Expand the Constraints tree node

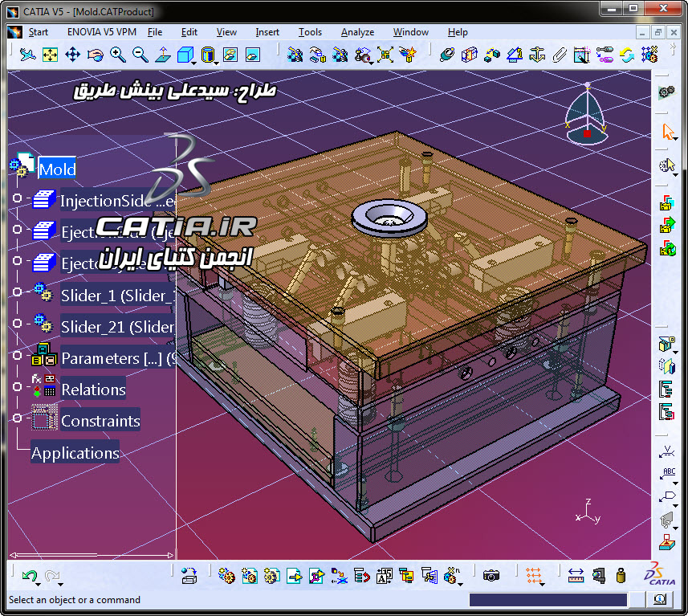click(x=17, y=418)
